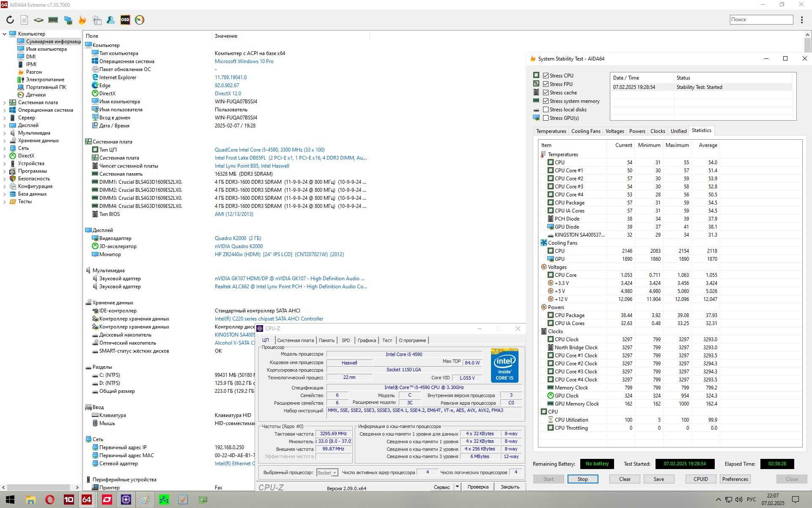Open CPU-Z SPD tab
Screen dimensions: 812x508
coord(346,340)
